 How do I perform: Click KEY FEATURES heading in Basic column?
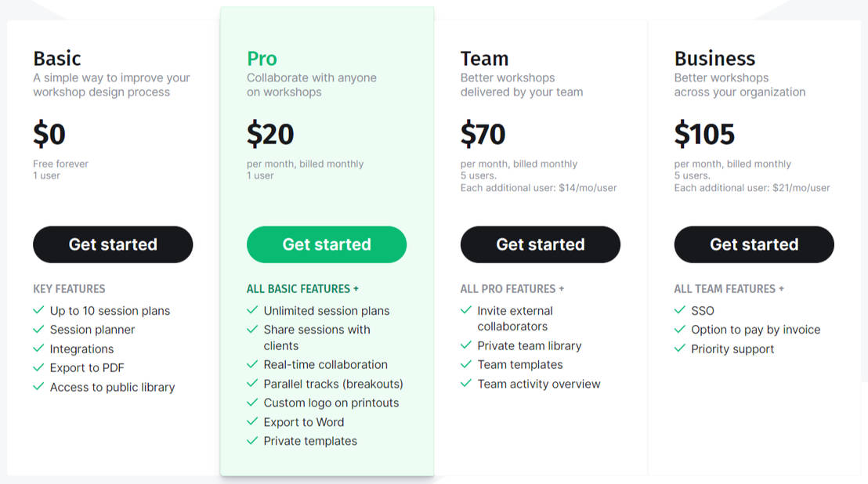[70, 288]
